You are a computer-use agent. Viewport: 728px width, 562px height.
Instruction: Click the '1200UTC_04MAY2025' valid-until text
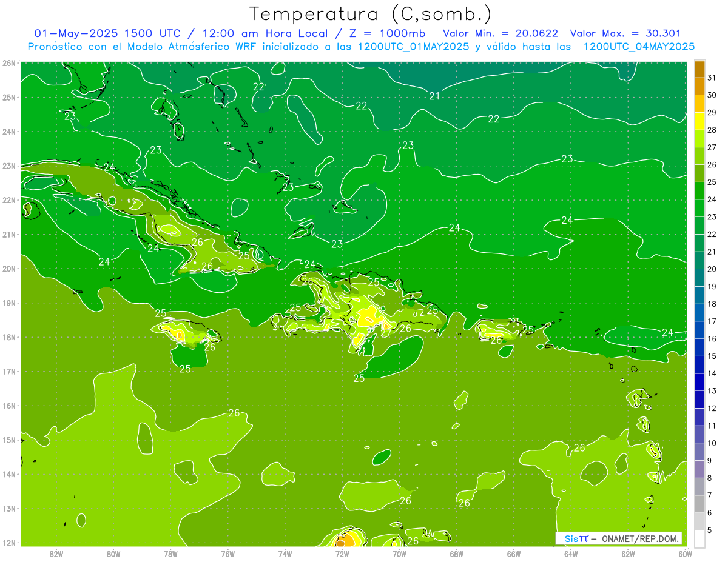639,46
